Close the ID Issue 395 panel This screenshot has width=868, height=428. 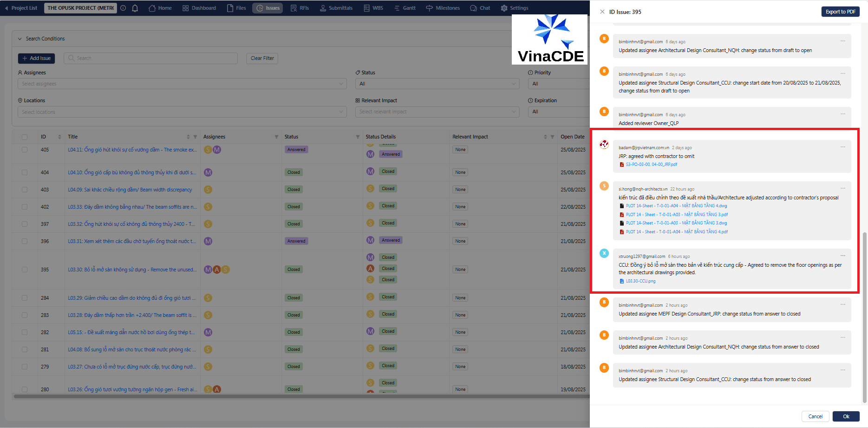click(x=602, y=12)
